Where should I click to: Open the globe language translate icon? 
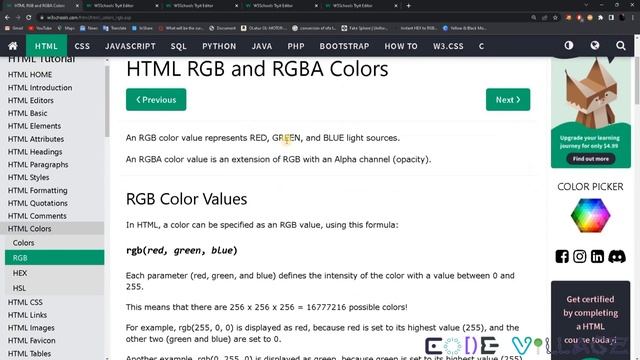tap(595, 45)
